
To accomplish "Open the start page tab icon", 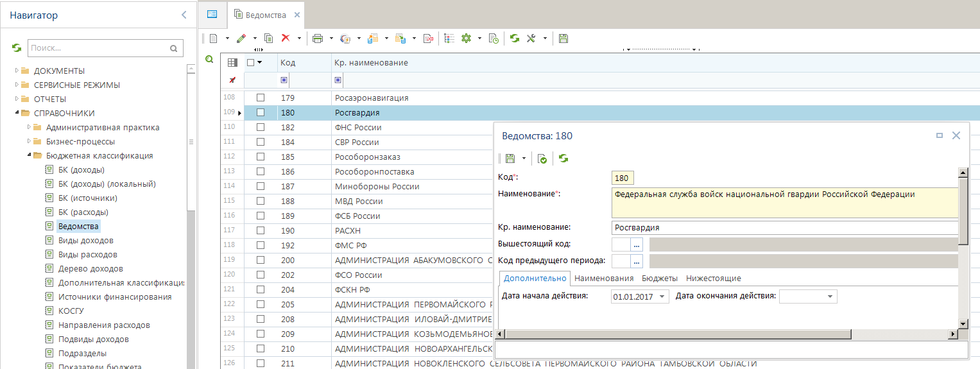I will [x=212, y=14].
